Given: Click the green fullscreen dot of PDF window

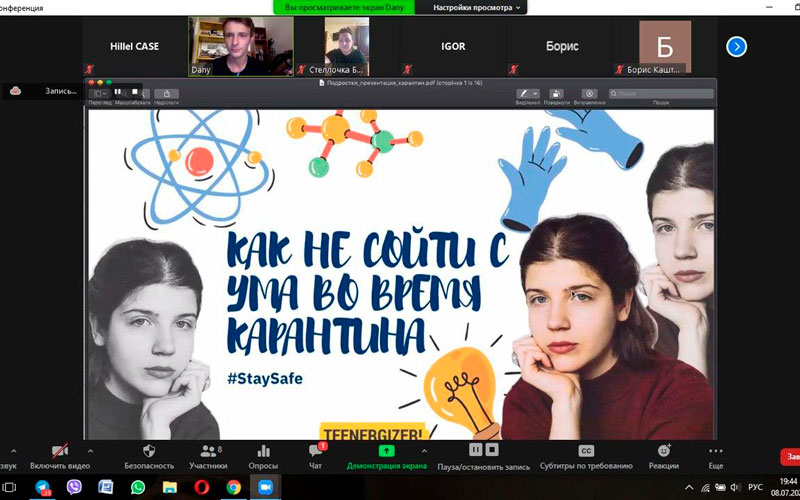Looking at the screenshot, I should point(109,82).
